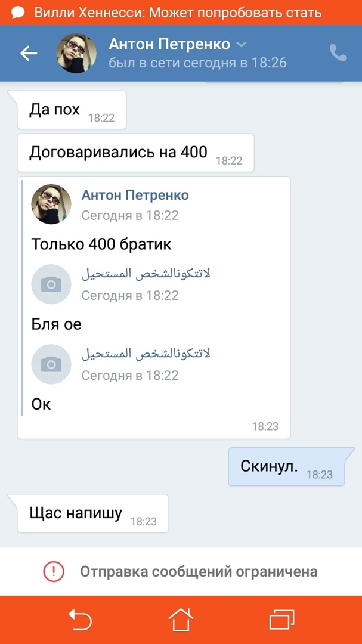Tap the forwarded message's profile photo
This screenshot has width=362, height=644.
click(51, 204)
